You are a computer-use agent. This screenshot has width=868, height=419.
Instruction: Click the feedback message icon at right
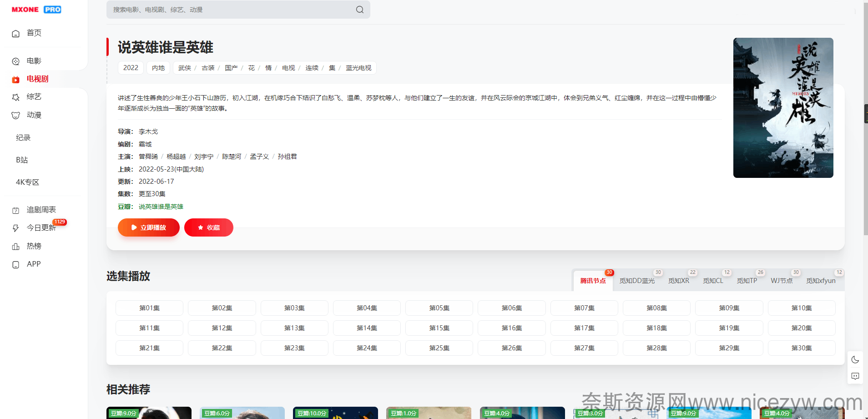tap(855, 376)
